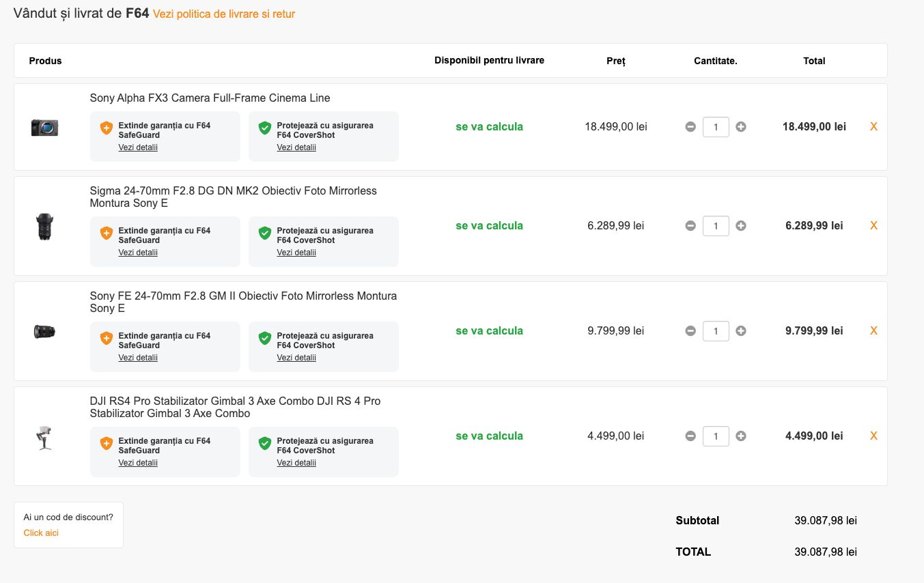Decrease quantity of Sigma 24-70mm lens
This screenshot has width=924, height=583.
point(690,226)
